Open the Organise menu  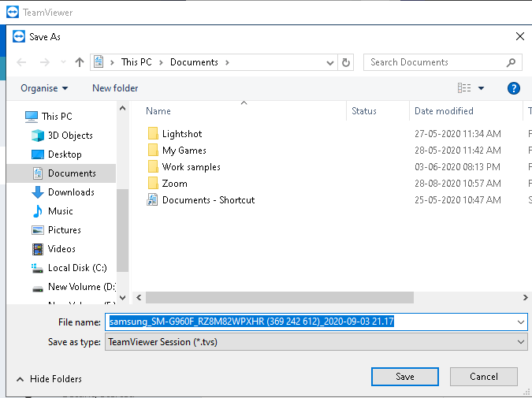(x=44, y=88)
